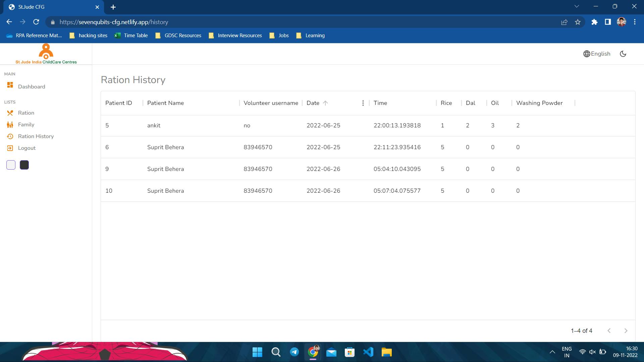Click the Logout icon in sidebar
The image size is (644, 362).
click(x=10, y=148)
